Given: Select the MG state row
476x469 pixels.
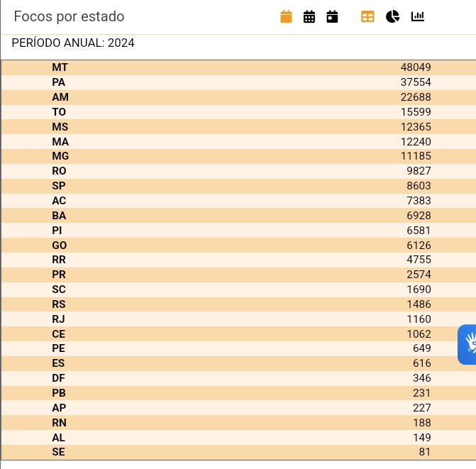Looking at the screenshot, I should point(238,156).
